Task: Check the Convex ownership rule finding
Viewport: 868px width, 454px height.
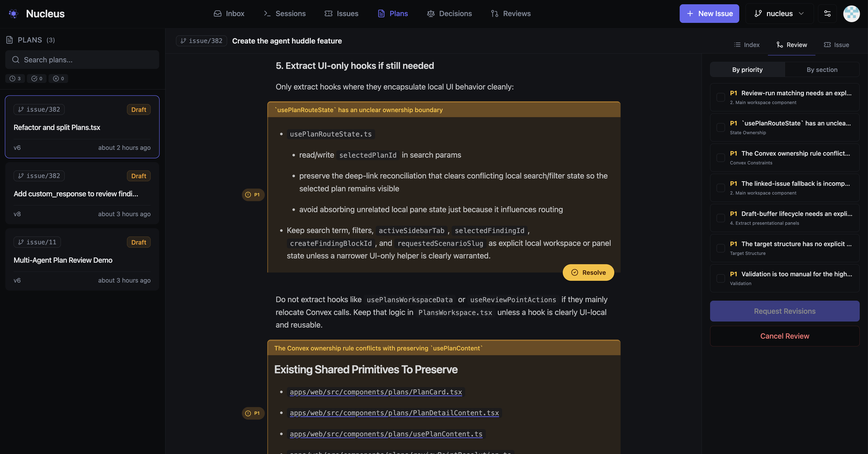Action: [x=721, y=157]
